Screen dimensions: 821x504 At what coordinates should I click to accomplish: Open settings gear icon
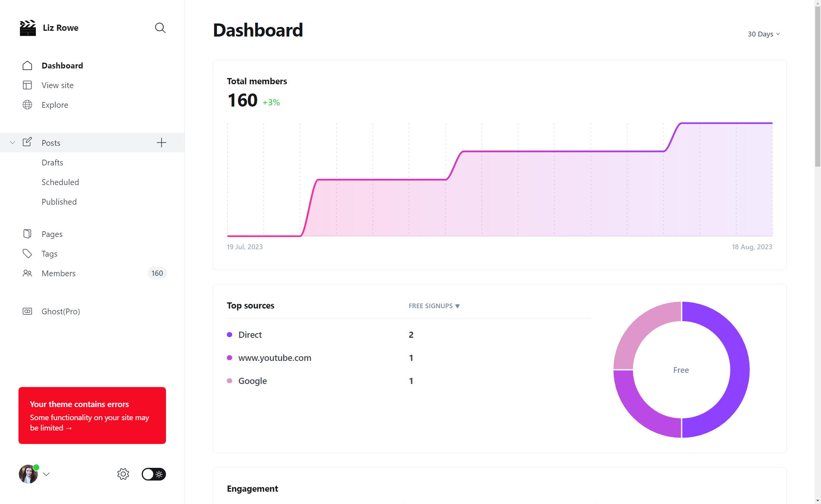(x=123, y=474)
